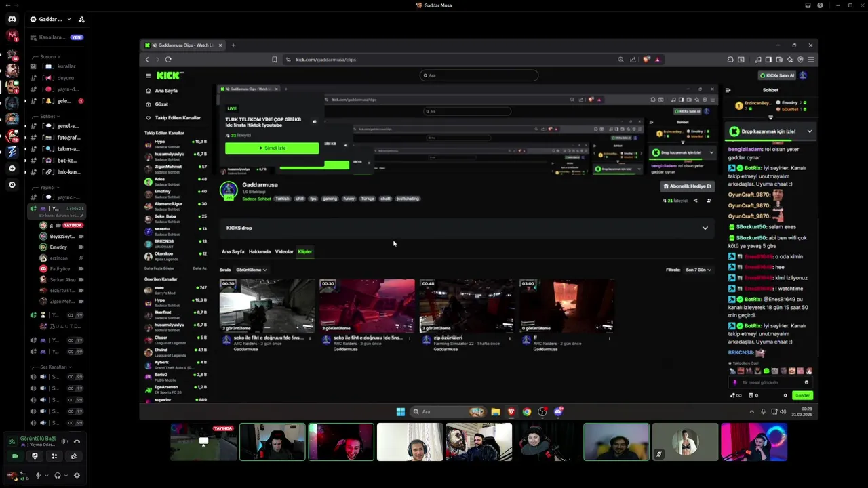Open the Kanallara göz at item

tap(56, 37)
